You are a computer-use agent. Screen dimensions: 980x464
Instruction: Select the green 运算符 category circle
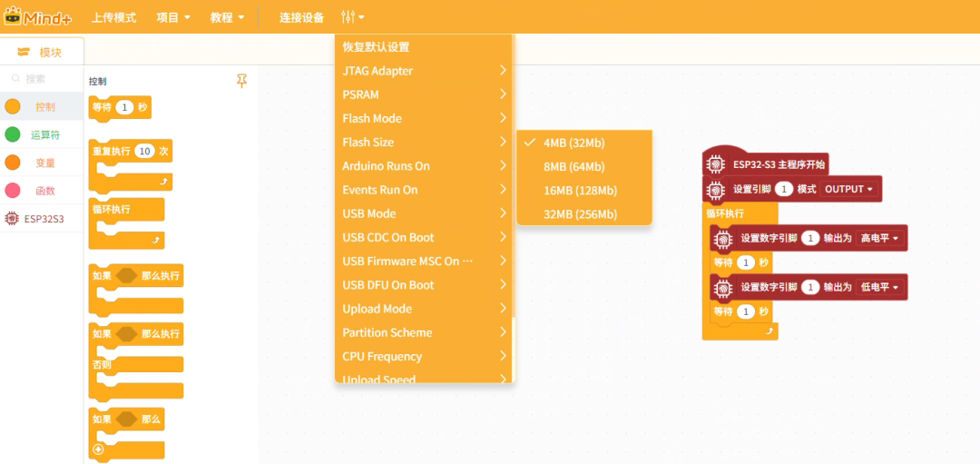click(13, 134)
